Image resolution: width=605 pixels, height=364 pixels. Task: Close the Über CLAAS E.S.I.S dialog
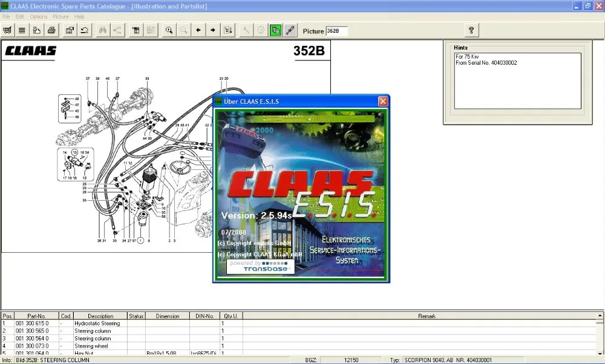(x=382, y=101)
